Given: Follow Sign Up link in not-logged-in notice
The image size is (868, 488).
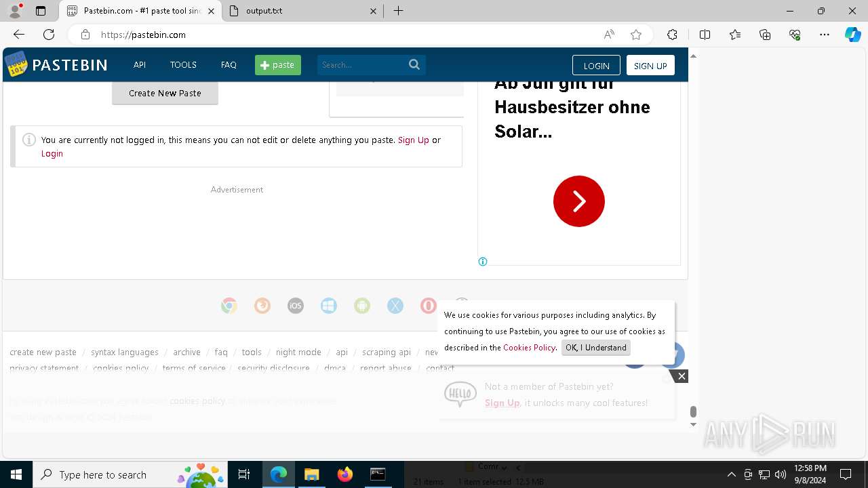Looking at the screenshot, I should pos(414,140).
